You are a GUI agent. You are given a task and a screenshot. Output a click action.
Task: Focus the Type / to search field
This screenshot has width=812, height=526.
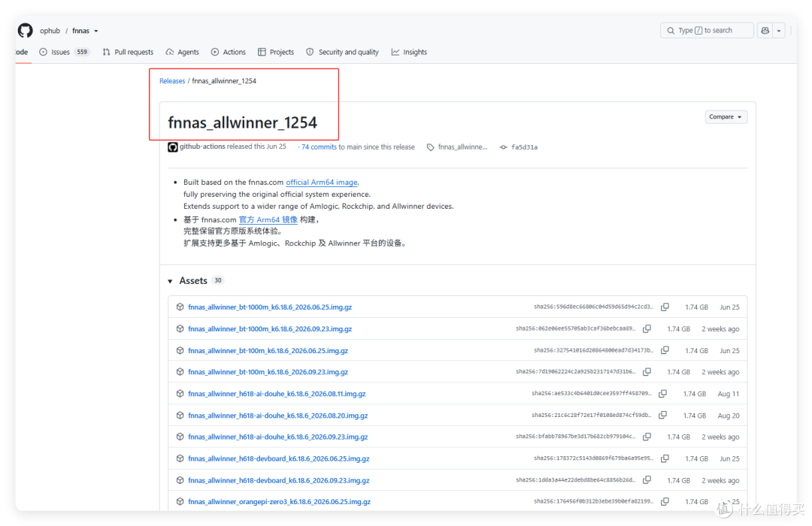pos(707,31)
